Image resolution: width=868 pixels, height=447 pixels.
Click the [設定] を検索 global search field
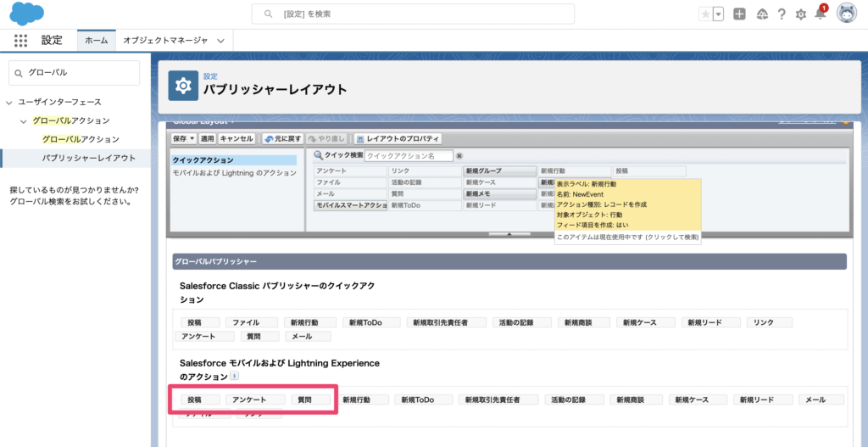click(413, 14)
